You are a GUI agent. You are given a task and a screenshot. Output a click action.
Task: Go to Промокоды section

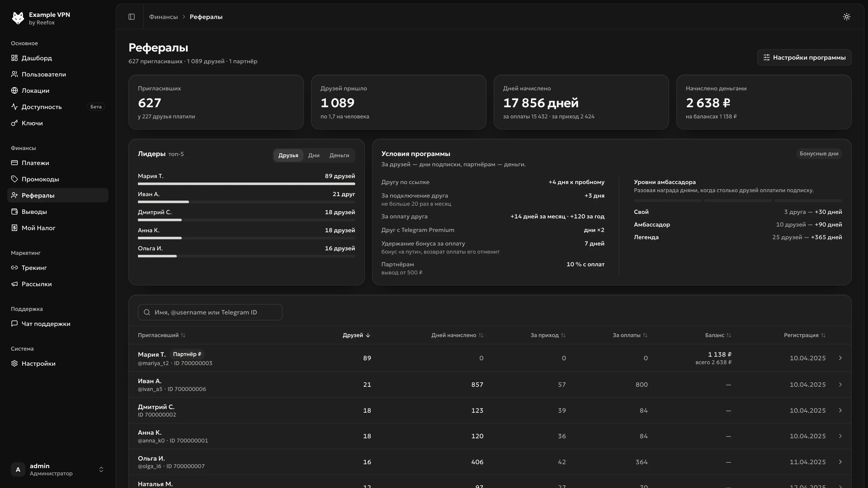(58, 179)
